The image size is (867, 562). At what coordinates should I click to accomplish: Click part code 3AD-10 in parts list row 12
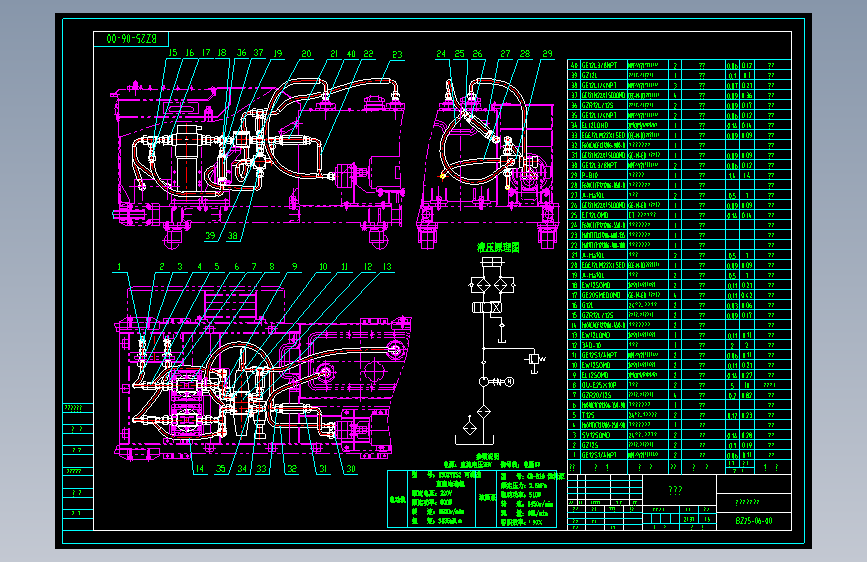[x=592, y=345]
